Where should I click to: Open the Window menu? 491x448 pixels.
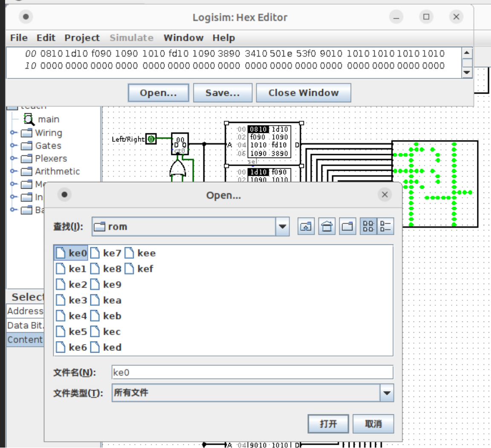pos(183,38)
